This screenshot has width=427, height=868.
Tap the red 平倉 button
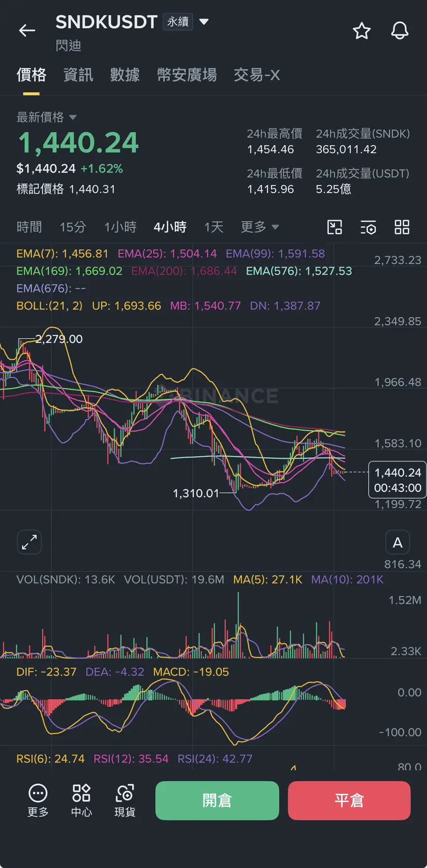point(349,800)
